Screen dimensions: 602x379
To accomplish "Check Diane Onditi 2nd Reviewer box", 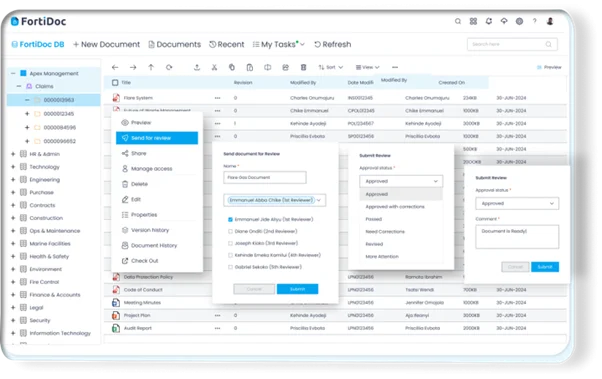I will click(x=230, y=232).
